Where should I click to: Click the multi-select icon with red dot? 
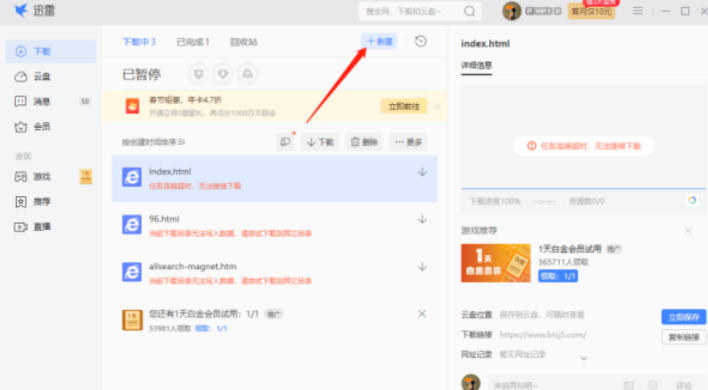286,142
